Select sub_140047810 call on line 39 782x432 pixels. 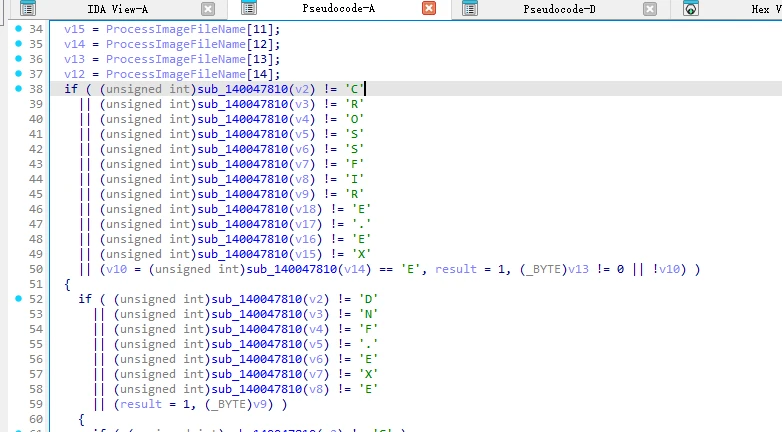tap(243, 104)
